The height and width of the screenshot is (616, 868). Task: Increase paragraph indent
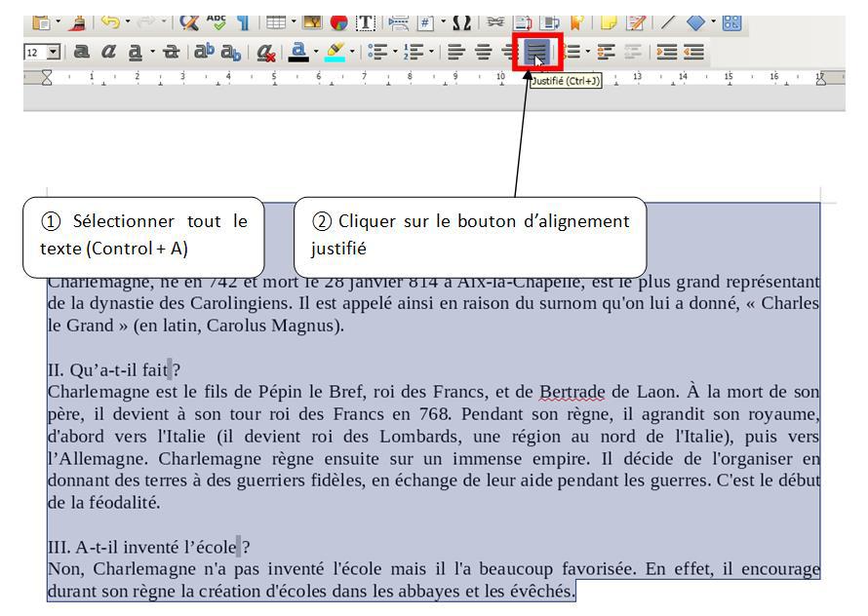click(667, 53)
